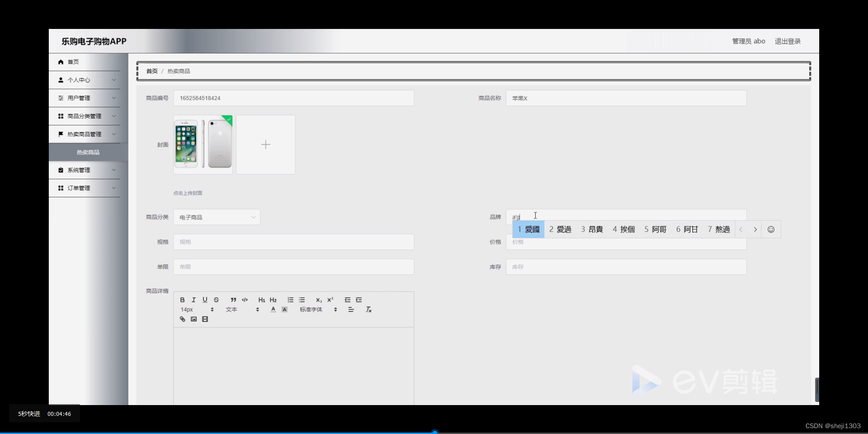Insert a blockquote in the editor

tap(233, 300)
